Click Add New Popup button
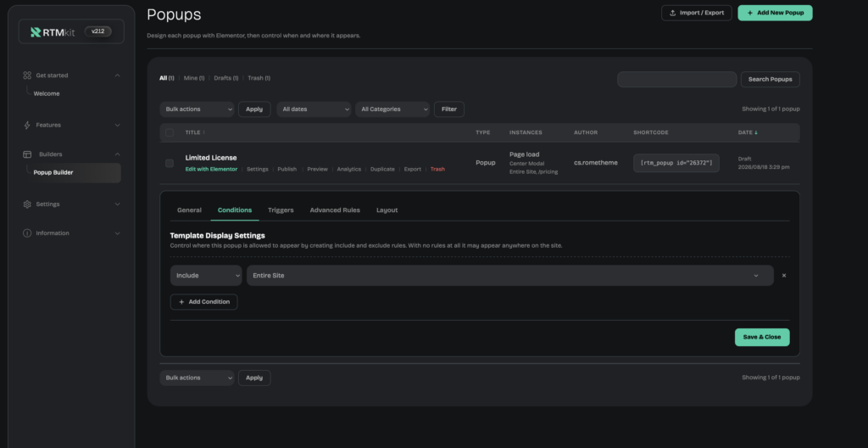This screenshot has height=448, width=868. tap(775, 13)
